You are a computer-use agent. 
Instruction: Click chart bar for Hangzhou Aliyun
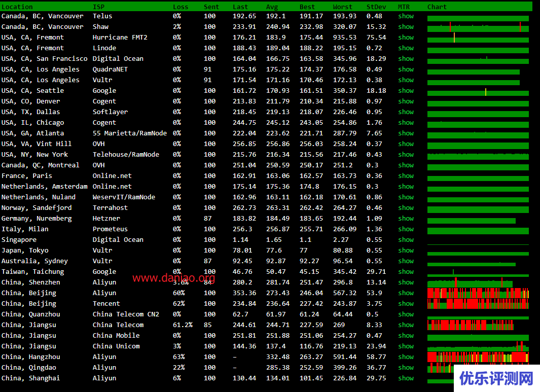coord(478,358)
